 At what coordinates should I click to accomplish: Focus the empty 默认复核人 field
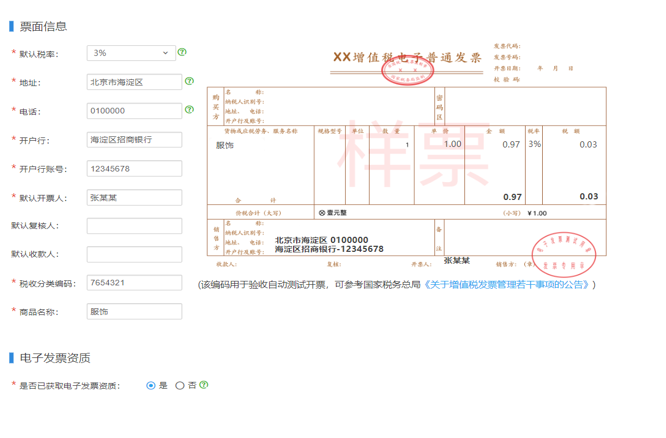pos(134,226)
